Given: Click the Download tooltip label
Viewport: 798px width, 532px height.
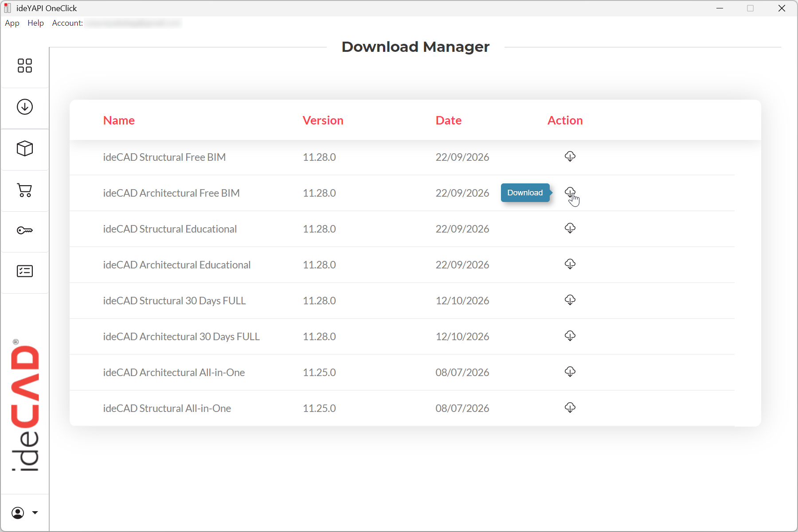Looking at the screenshot, I should [525, 193].
